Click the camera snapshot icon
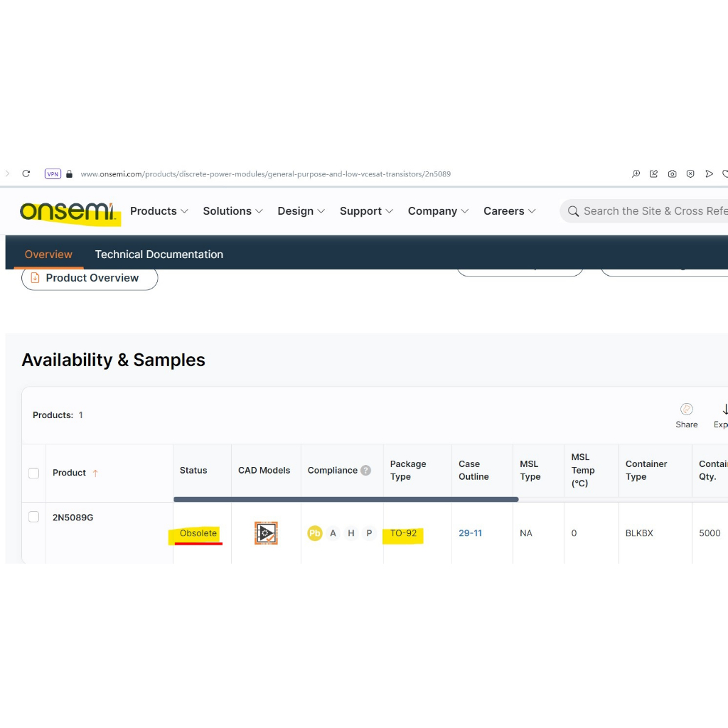728x728 pixels. pyautogui.click(x=672, y=173)
